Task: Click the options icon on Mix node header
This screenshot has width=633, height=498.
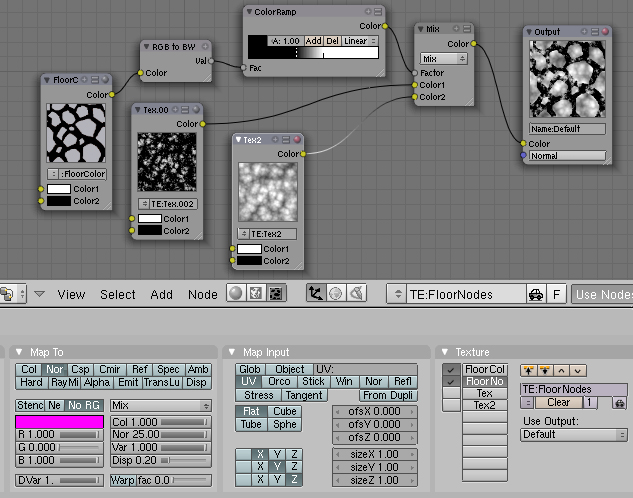Action: (x=467, y=29)
